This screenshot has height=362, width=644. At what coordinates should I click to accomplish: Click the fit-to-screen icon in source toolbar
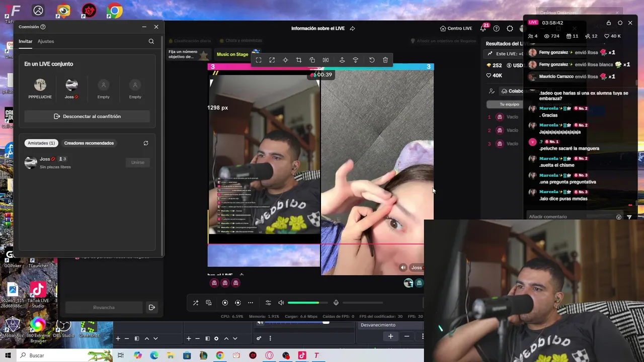click(x=259, y=60)
